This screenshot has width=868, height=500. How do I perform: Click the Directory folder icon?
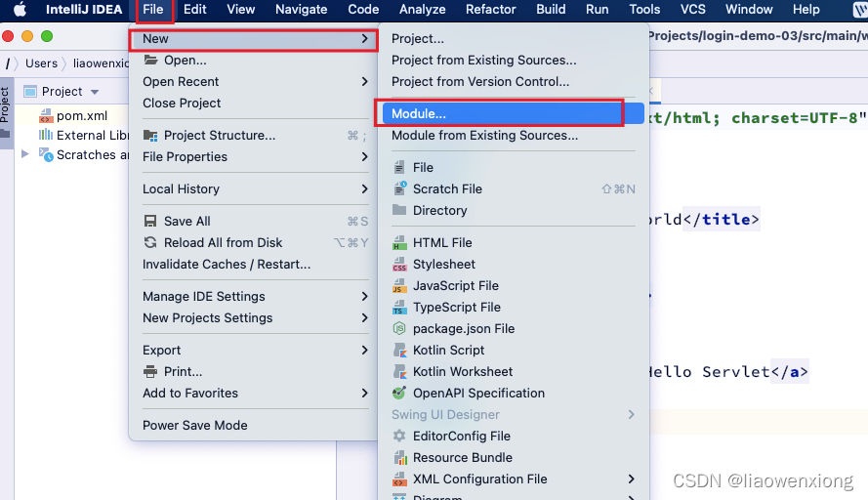tap(399, 210)
